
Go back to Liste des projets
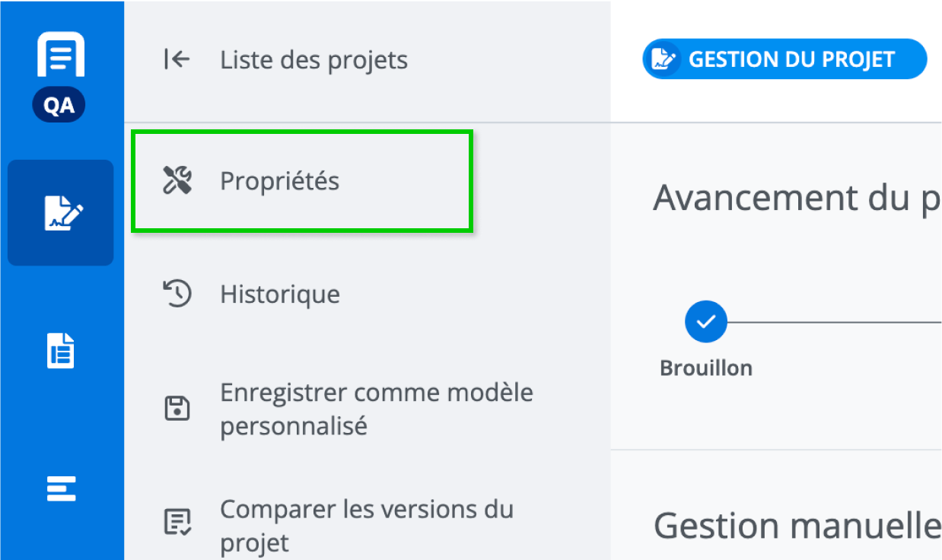click(x=313, y=60)
